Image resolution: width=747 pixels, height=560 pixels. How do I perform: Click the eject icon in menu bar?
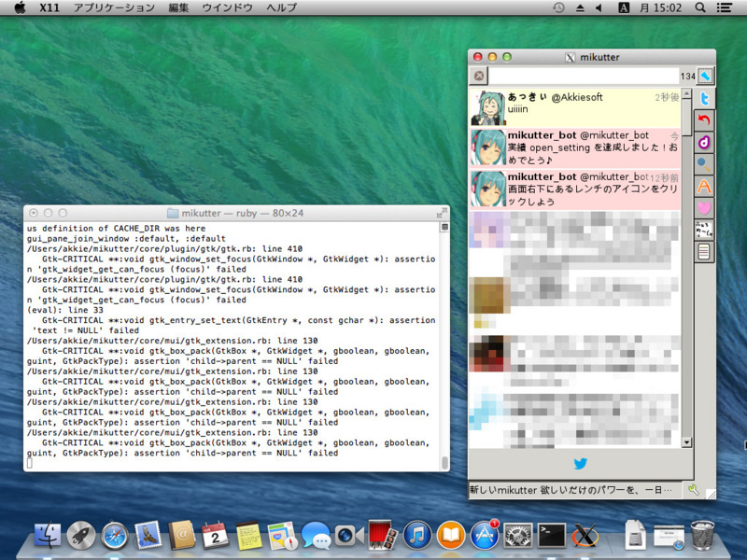580,7
